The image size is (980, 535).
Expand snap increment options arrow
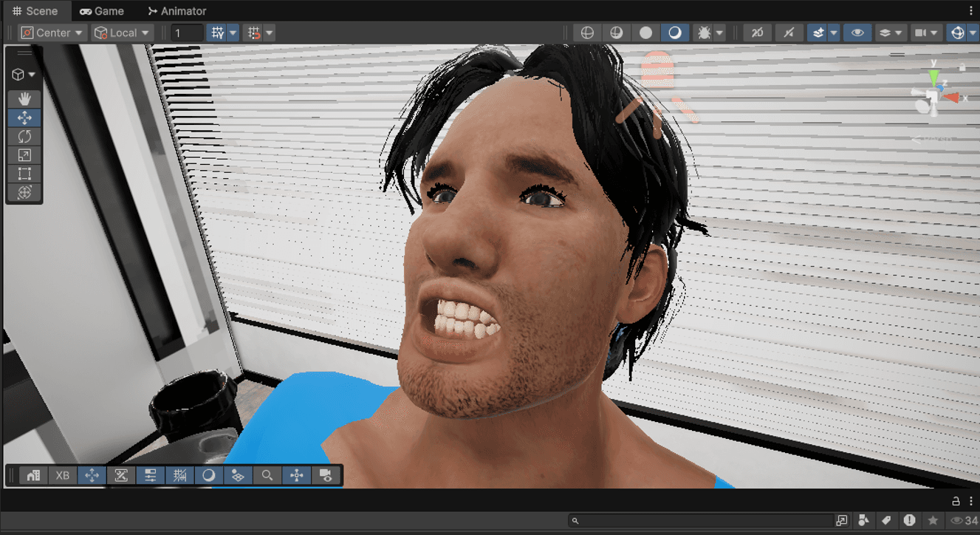pos(270,33)
